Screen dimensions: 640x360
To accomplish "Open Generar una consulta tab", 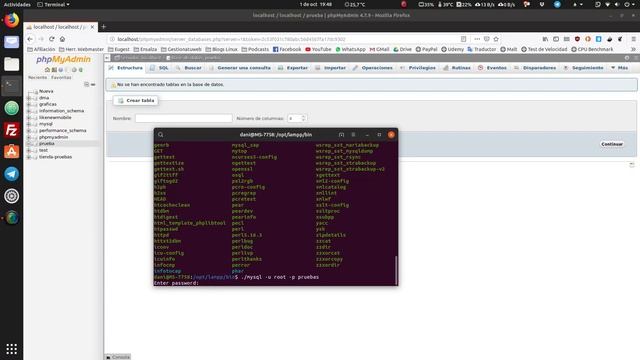I will click(x=240, y=68).
